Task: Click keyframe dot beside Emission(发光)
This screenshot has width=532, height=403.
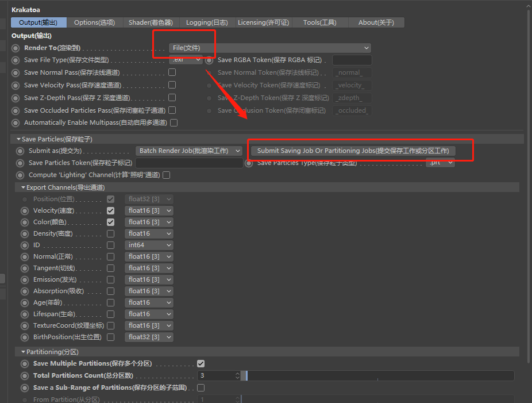Action: pyautogui.click(x=25, y=280)
